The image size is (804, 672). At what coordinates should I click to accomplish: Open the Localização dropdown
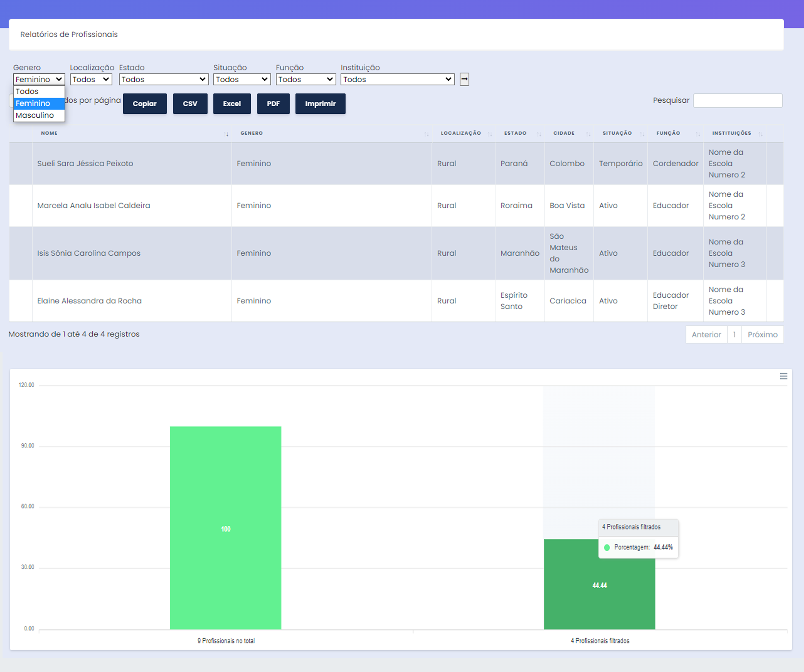tap(91, 79)
